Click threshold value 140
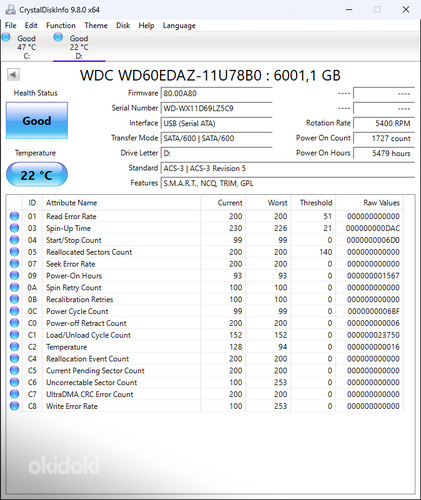421x500 pixels. coord(326,252)
